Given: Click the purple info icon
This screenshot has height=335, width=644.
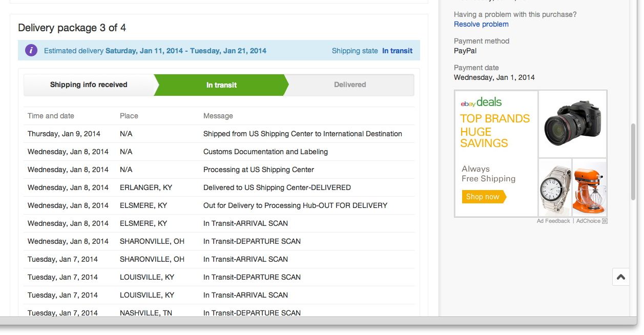Looking at the screenshot, I should pos(31,50).
